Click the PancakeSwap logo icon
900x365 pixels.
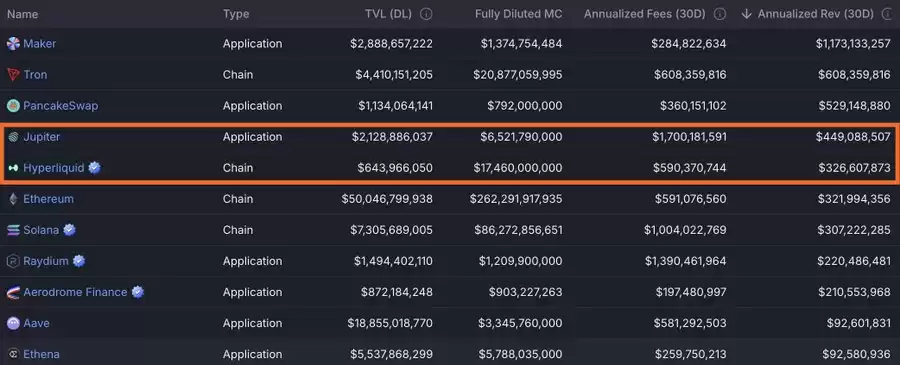(13, 106)
